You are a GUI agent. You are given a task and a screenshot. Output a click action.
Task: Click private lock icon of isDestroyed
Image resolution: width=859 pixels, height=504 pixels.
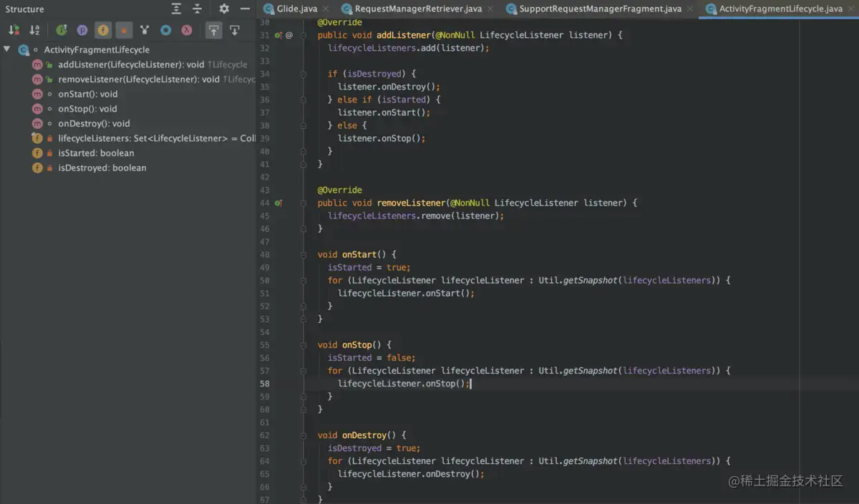[49, 168]
